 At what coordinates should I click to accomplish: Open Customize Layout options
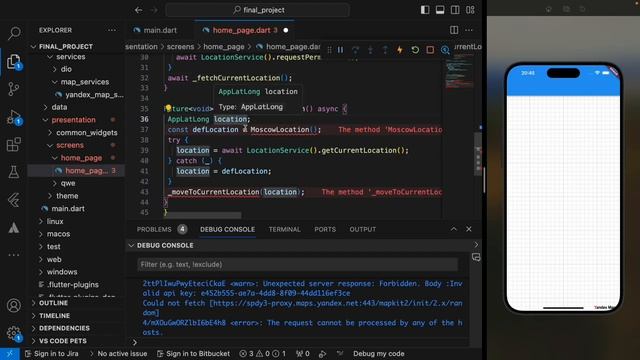[470, 10]
